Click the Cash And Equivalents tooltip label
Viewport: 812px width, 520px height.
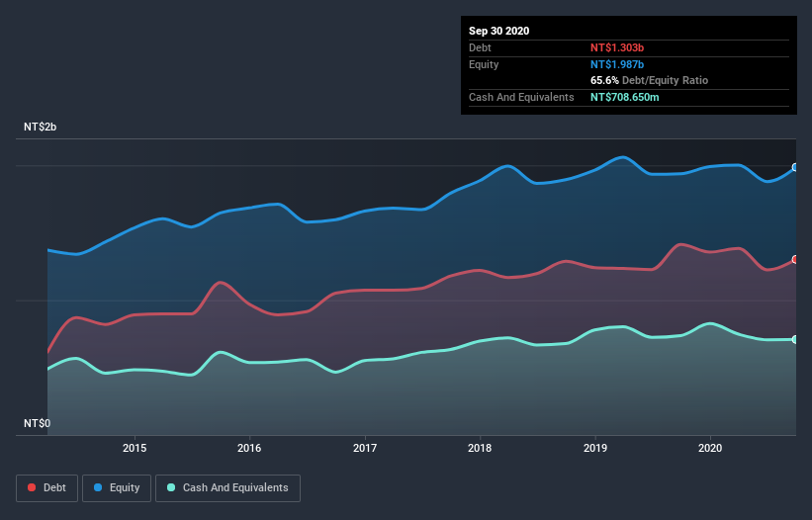(521, 97)
